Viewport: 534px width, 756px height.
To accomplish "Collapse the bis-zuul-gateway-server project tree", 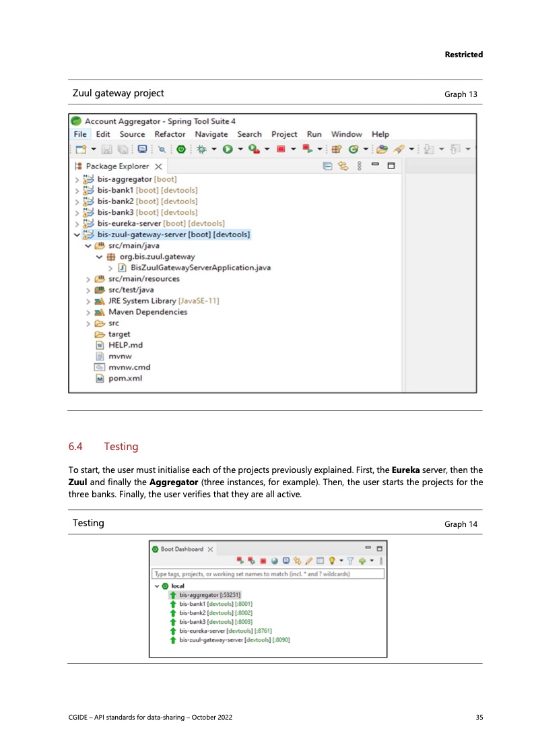I will point(75,234).
